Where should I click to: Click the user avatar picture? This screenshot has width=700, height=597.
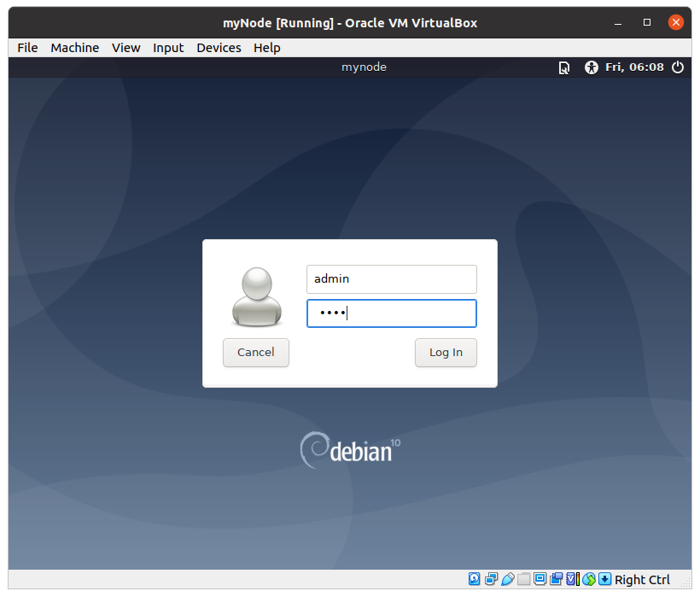(257, 297)
